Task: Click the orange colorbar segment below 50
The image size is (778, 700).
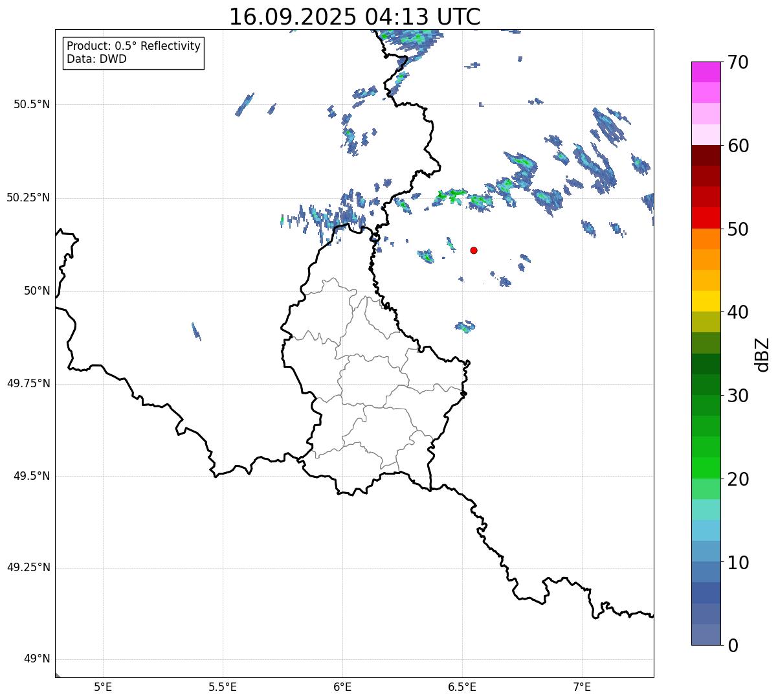Action: pyautogui.click(x=706, y=239)
